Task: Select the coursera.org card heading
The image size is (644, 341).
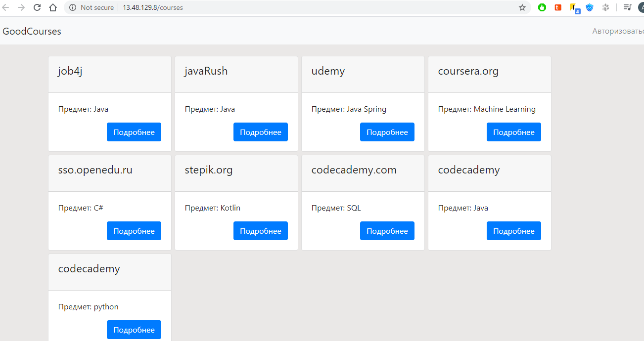Action: point(468,71)
